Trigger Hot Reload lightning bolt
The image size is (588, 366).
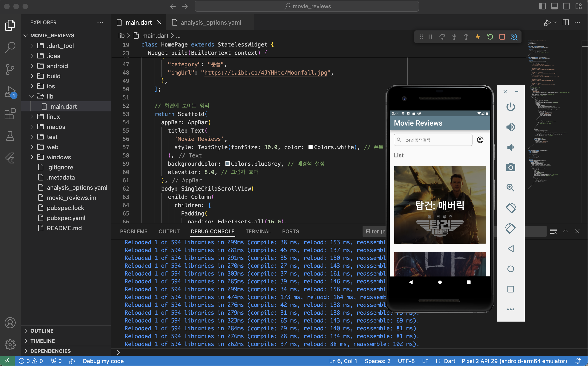pos(478,37)
